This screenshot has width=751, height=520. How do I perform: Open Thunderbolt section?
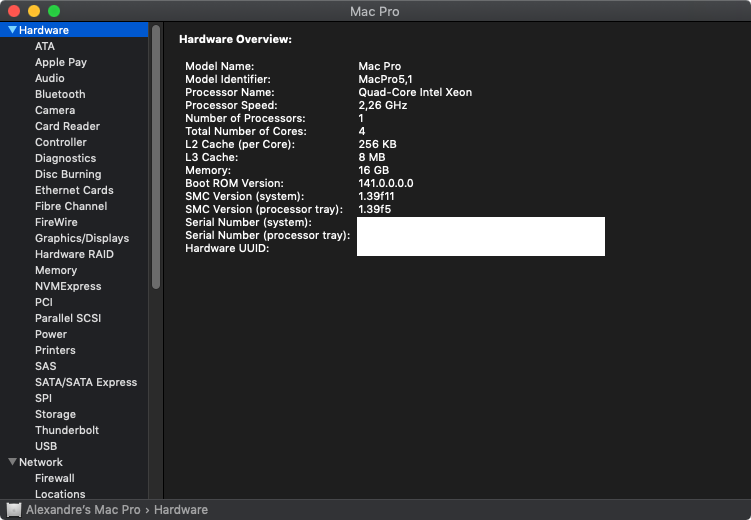(67, 430)
